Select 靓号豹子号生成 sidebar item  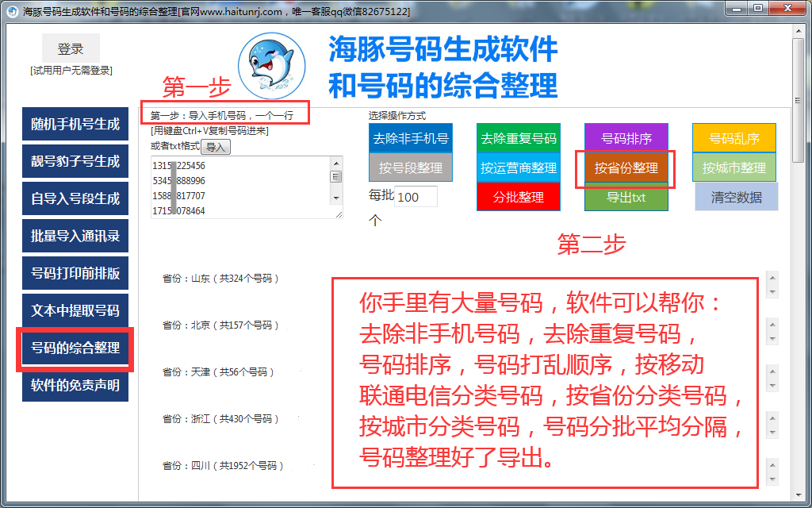(x=75, y=162)
